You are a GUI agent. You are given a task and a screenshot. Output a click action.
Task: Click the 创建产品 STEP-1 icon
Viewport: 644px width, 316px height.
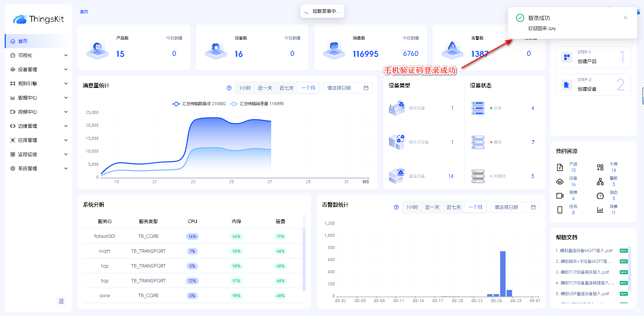567,57
